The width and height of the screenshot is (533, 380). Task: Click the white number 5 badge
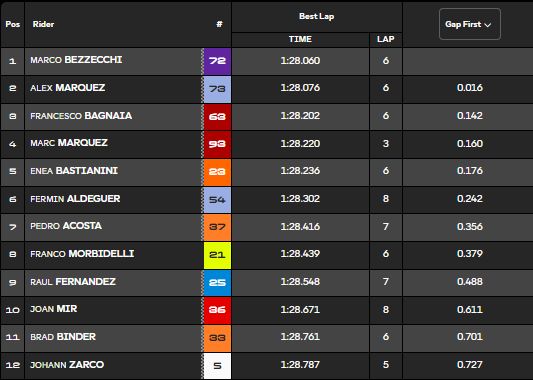point(217,366)
